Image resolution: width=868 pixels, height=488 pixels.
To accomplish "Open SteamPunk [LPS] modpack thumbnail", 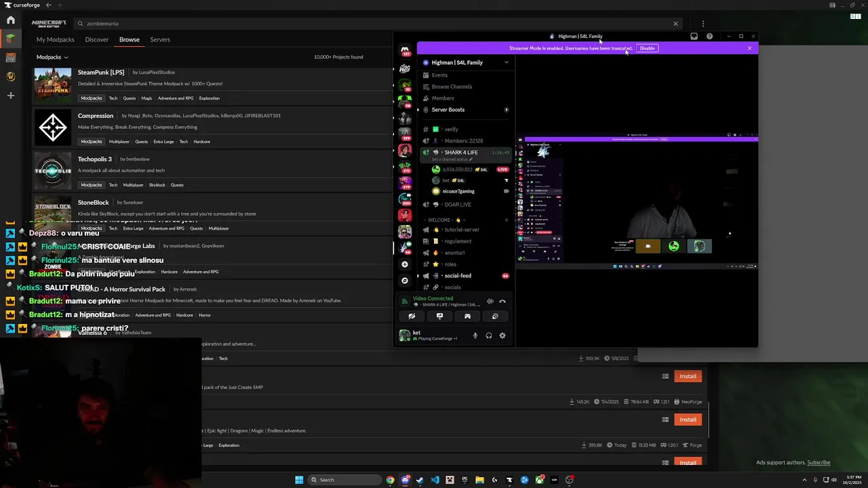I will tap(53, 84).
